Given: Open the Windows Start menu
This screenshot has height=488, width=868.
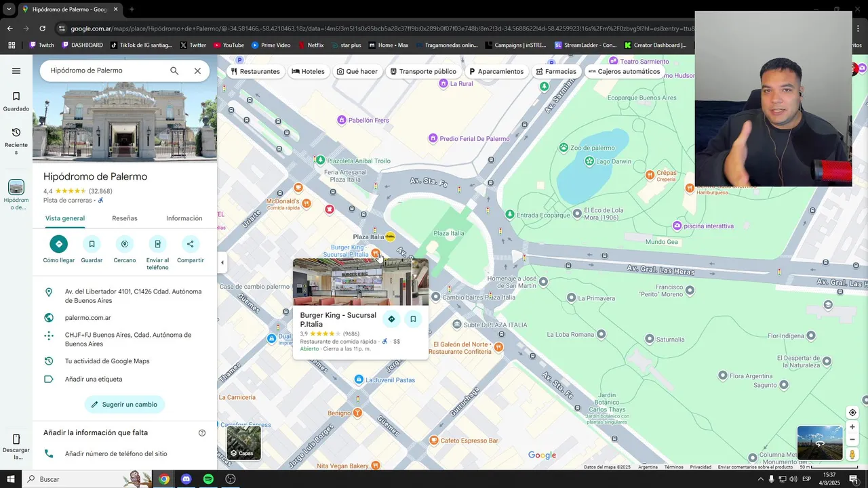Looking at the screenshot, I should point(11,479).
